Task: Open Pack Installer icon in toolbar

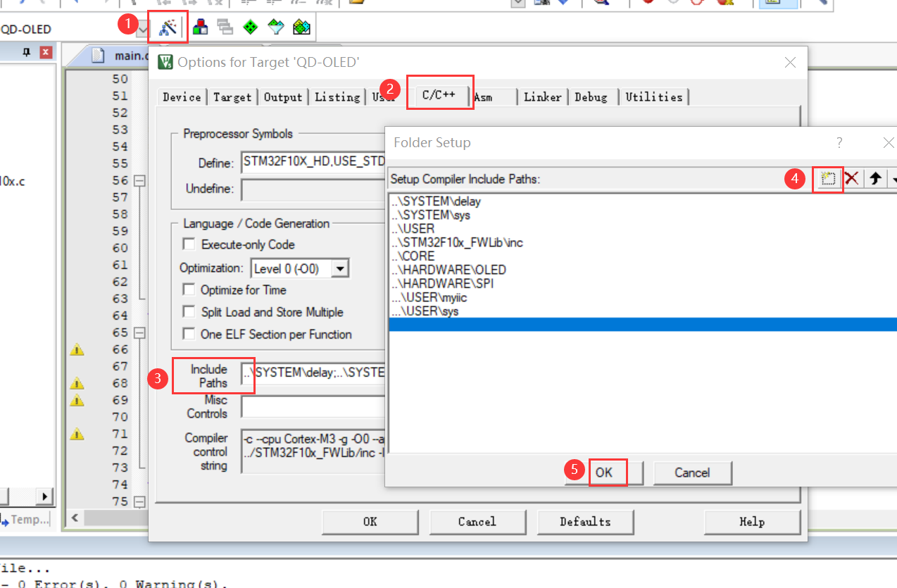Action: [301, 27]
